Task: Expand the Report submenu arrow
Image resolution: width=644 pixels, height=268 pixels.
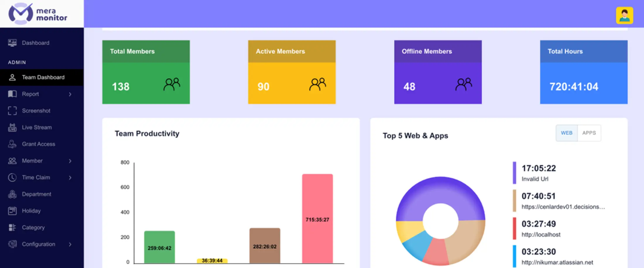Action: point(70,94)
